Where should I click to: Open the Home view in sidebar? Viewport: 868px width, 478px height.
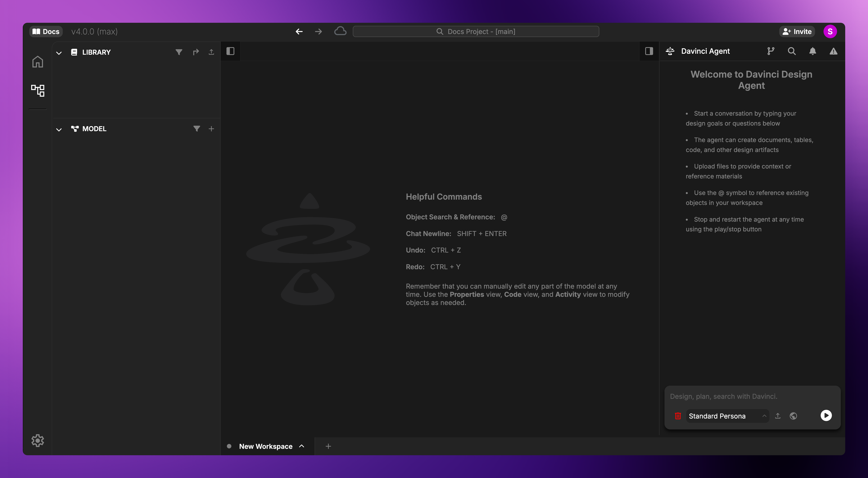tap(37, 62)
